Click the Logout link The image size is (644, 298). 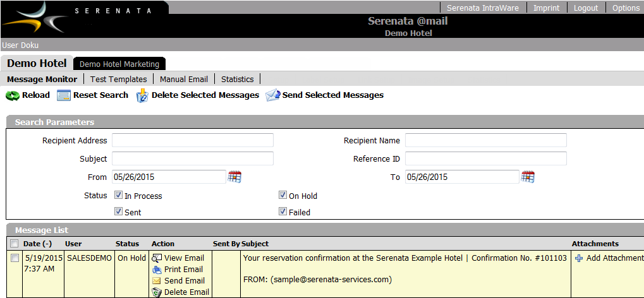(x=586, y=8)
